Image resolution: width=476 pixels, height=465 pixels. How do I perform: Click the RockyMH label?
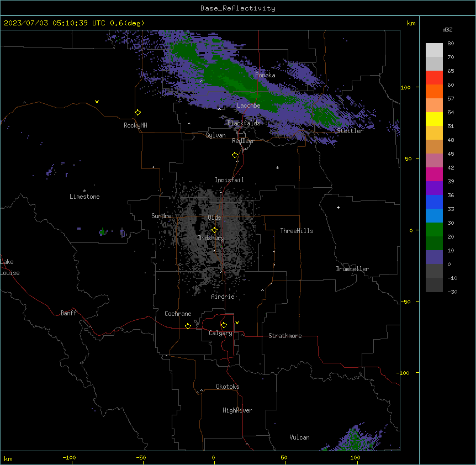pos(135,125)
